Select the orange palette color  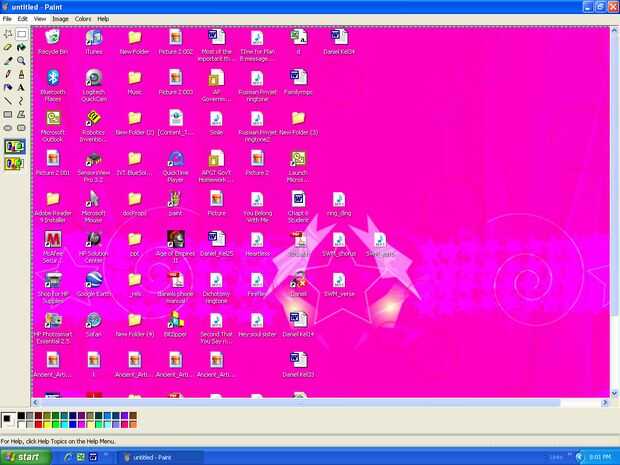pyautogui.click(x=133, y=424)
